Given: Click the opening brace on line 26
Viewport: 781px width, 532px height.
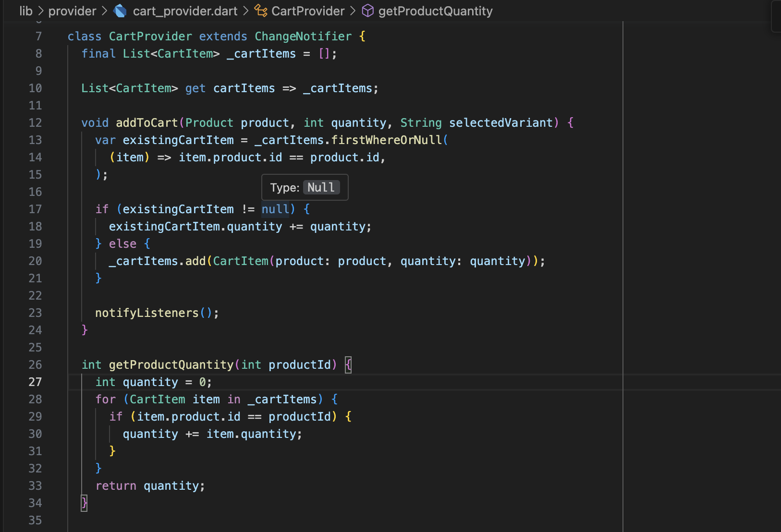Looking at the screenshot, I should pos(349,365).
